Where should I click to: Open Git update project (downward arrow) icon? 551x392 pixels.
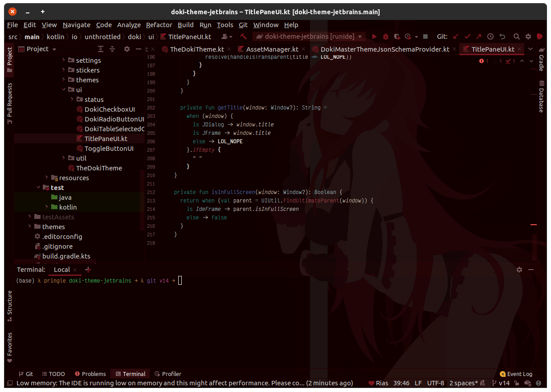[455, 36]
